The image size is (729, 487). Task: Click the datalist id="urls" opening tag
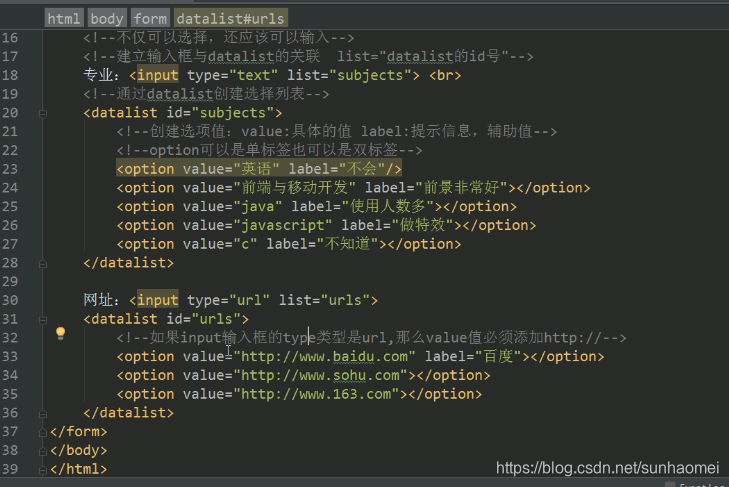[x=166, y=319]
